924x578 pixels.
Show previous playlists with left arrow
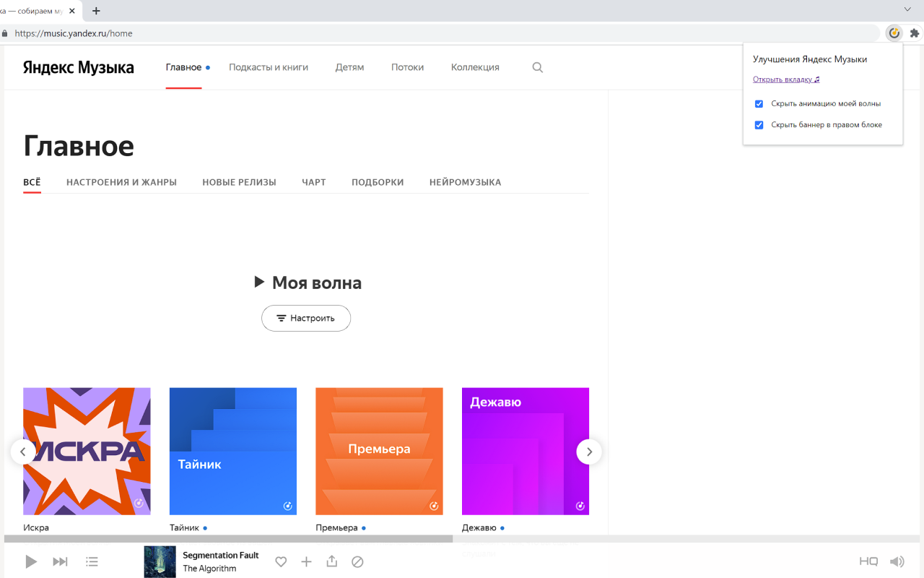pyautogui.click(x=23, y=452)
